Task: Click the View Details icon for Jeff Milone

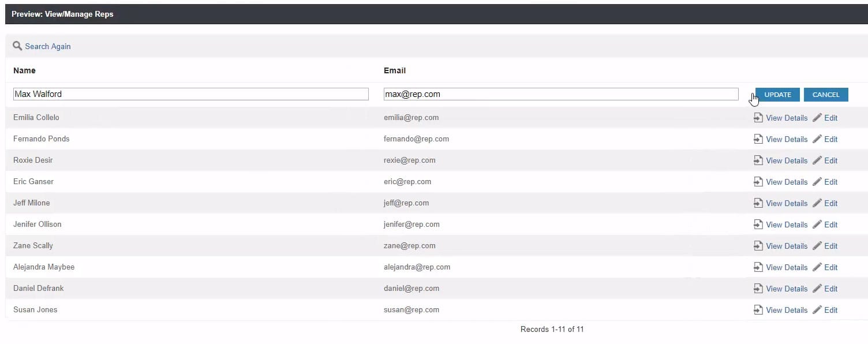Action: [758, 203]
